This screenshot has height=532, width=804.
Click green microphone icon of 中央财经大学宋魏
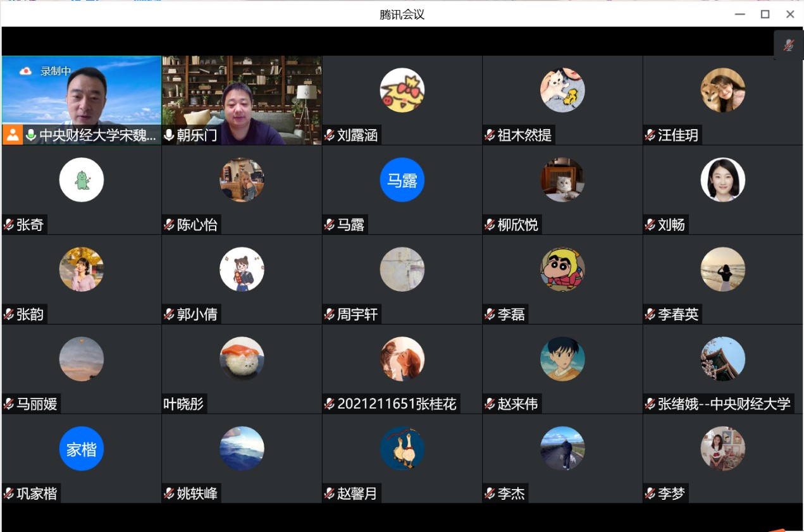click(30, 135)
